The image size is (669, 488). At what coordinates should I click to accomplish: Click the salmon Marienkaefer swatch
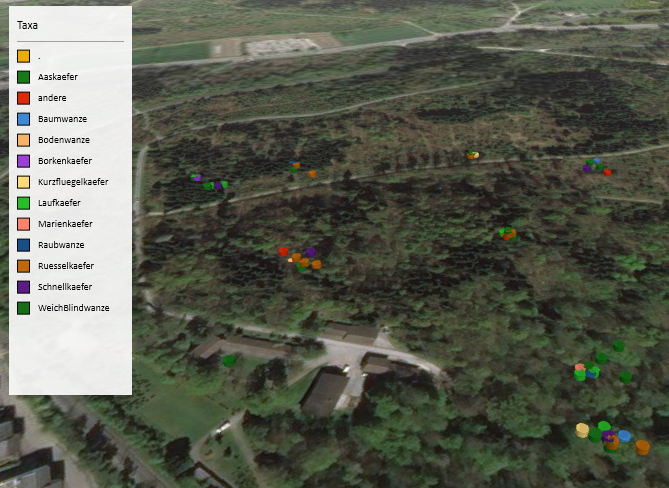(23, 224)
